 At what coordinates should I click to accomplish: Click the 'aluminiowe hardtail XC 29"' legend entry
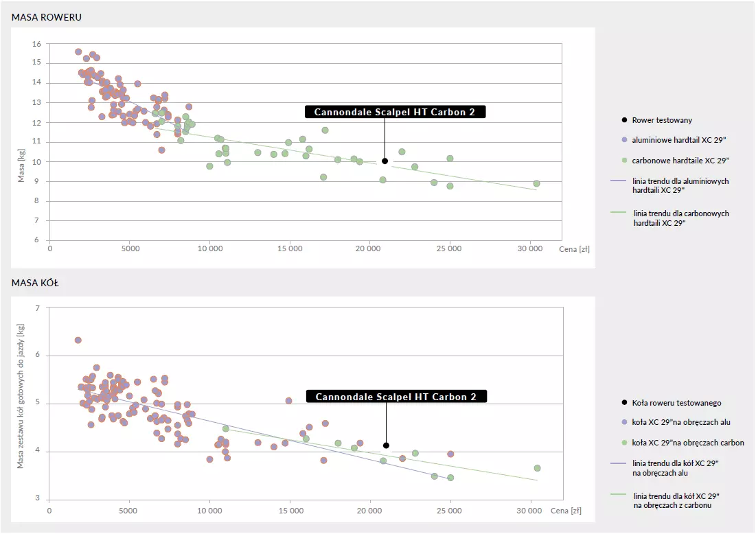tap(679, 140)
